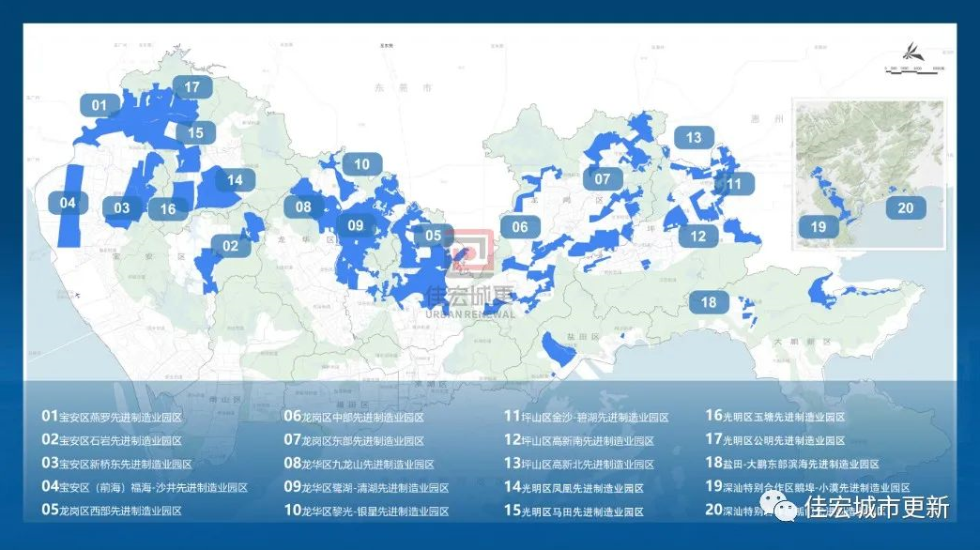Select map marker badge 09
Viewport: 980px width, 550px height.
click(x=355, y=225)
